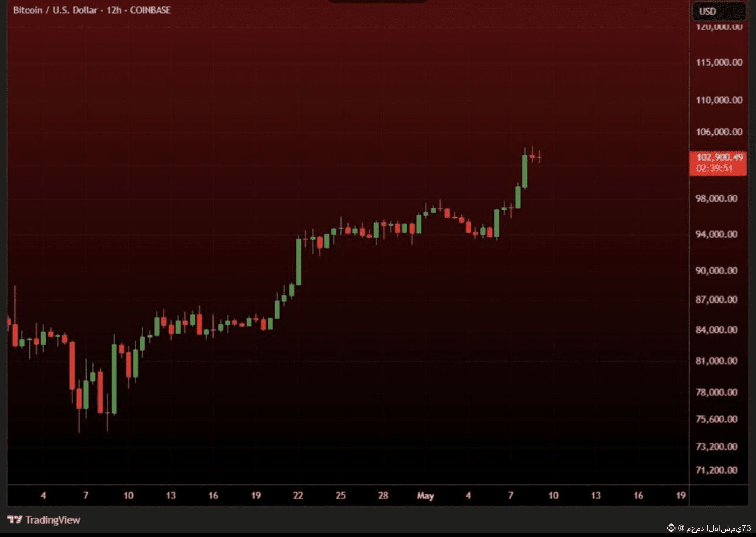Click the TradingView logo
The height and width of the screenshot is (537, 756).
[x=44, y=520]
